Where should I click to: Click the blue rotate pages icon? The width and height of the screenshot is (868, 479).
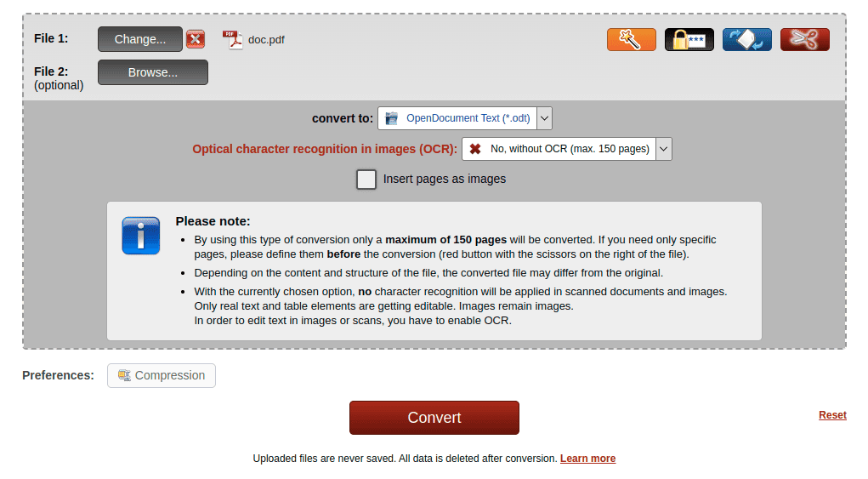click(746, 39)
